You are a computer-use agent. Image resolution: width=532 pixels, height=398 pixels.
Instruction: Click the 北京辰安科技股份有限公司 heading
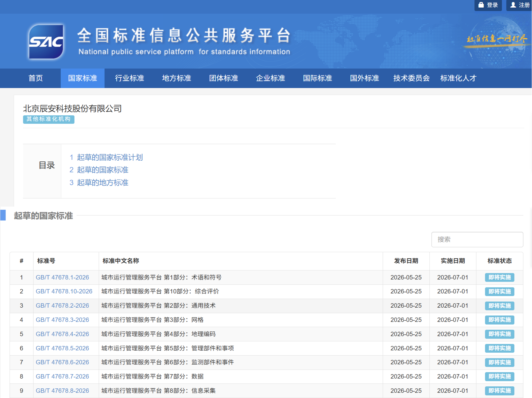(x=72, y=109)
